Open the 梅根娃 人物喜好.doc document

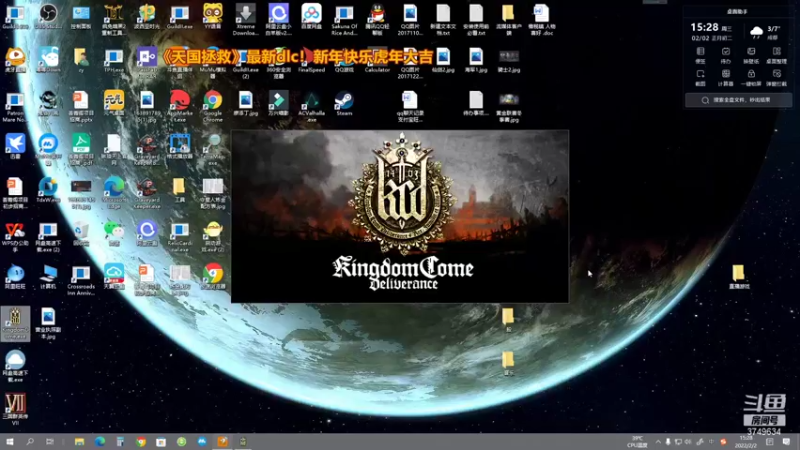[x=541, y=19]
